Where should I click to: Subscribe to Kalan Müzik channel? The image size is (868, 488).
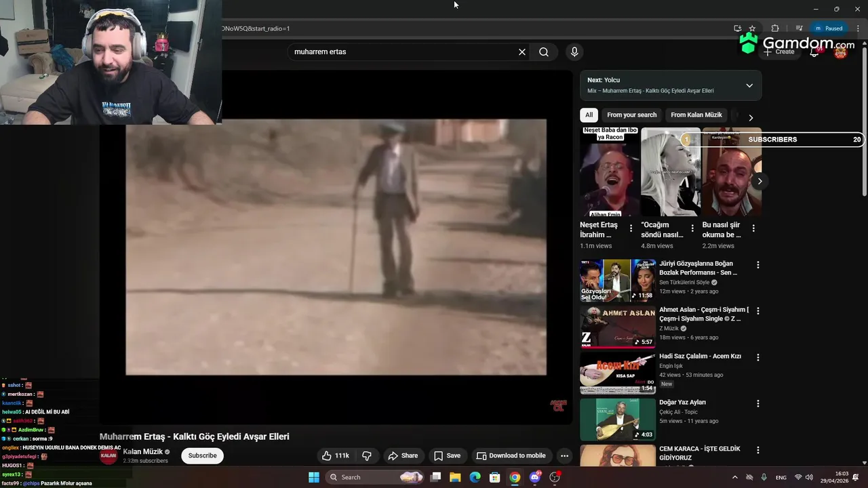202,455
